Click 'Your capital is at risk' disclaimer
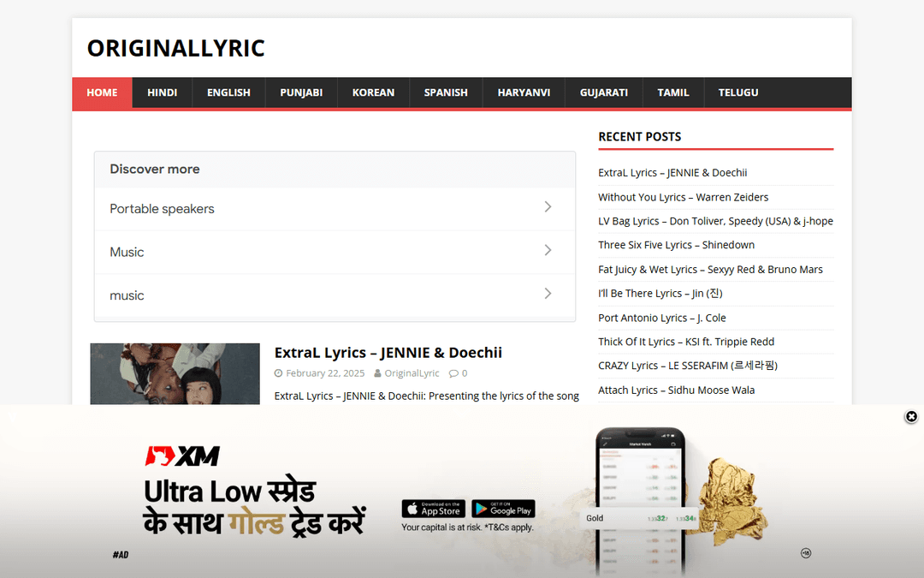924x578 pixels. 467,527
